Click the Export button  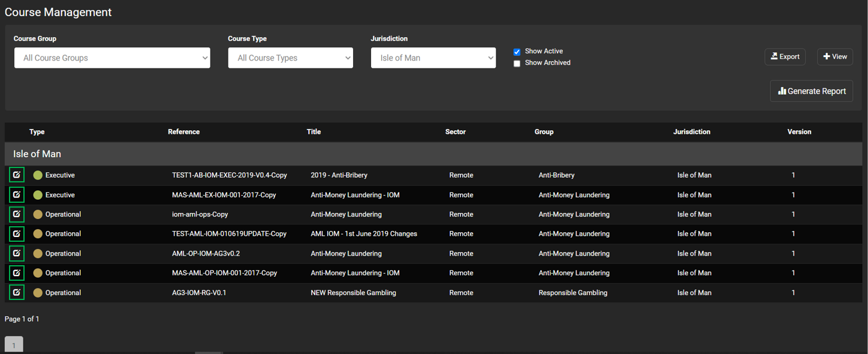click(x=785, y=56)
